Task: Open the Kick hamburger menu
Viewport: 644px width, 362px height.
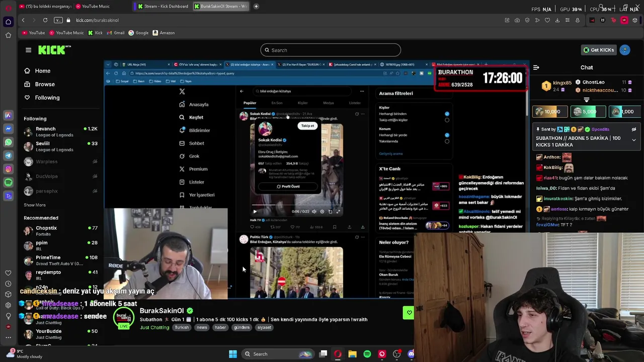Action: pyautogui.click(x=28, y=50)
